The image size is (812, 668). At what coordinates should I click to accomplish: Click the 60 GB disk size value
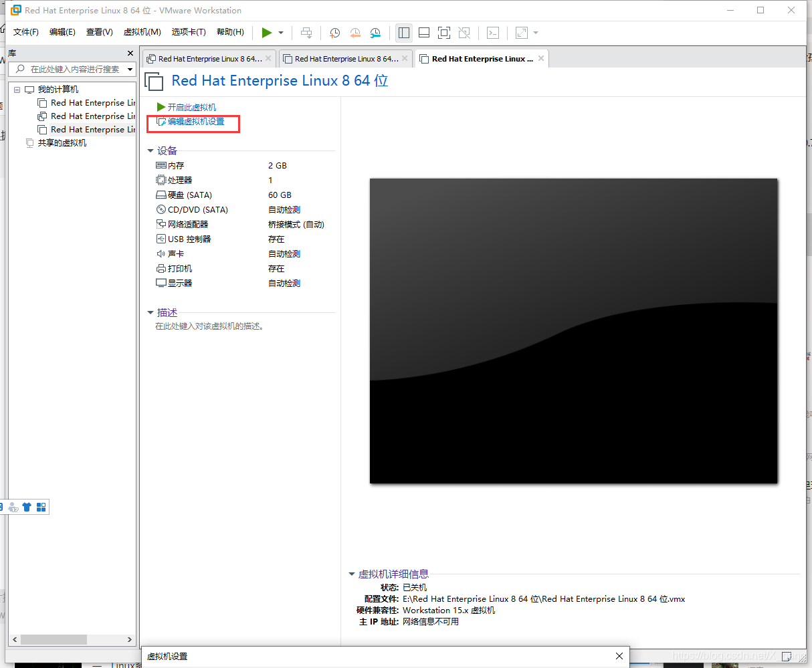pos(280,195)
